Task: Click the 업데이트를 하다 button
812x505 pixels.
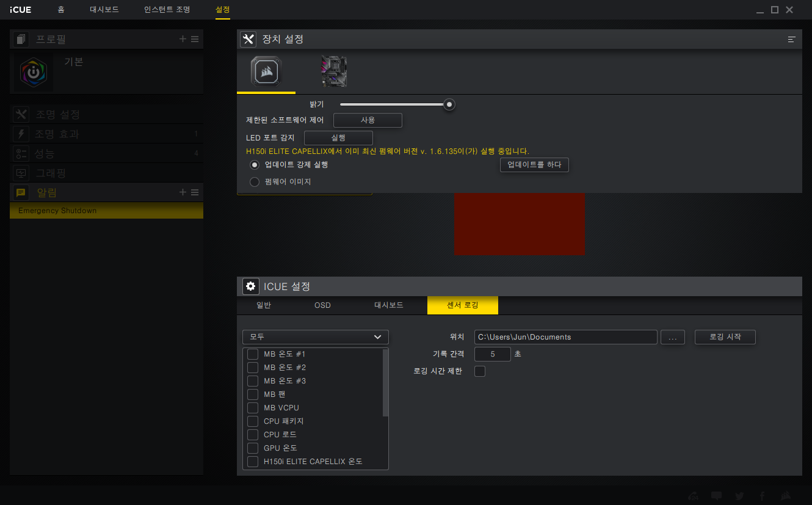Action: point(534,165)
